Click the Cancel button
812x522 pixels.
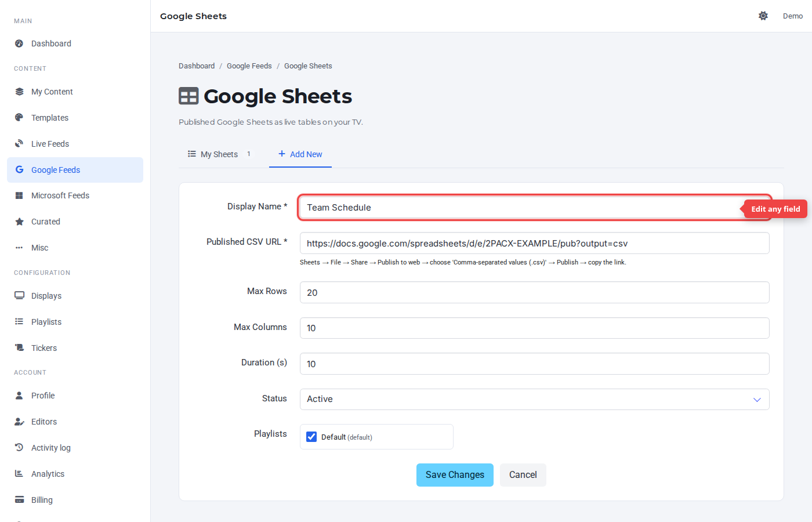523,475
